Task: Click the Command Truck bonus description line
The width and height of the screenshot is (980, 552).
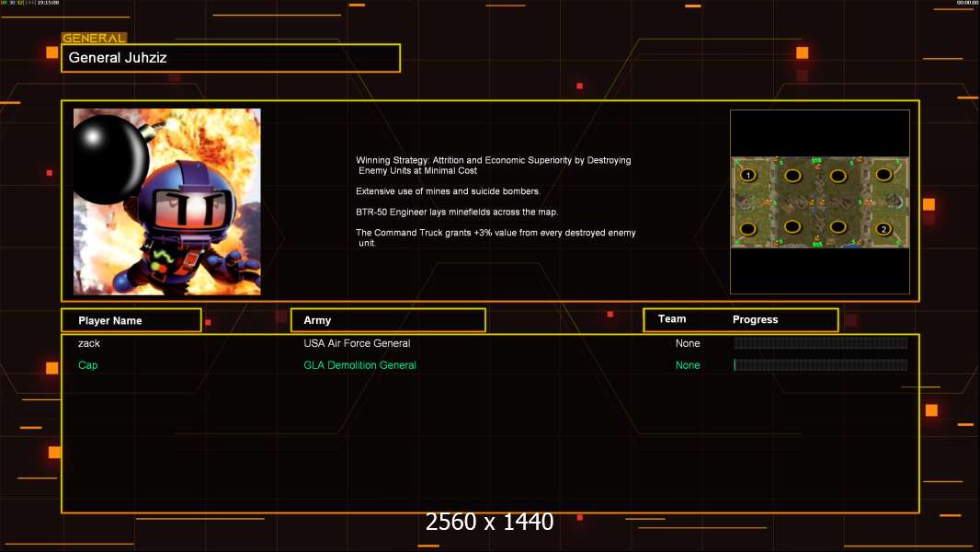Action: pyautogui.click(x=496, y=237)
